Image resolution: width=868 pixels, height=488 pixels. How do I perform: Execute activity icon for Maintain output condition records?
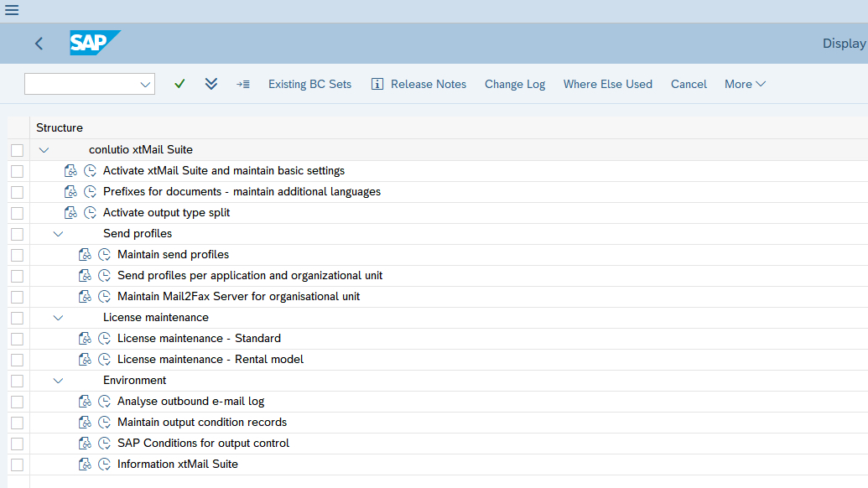pos(105,422)
